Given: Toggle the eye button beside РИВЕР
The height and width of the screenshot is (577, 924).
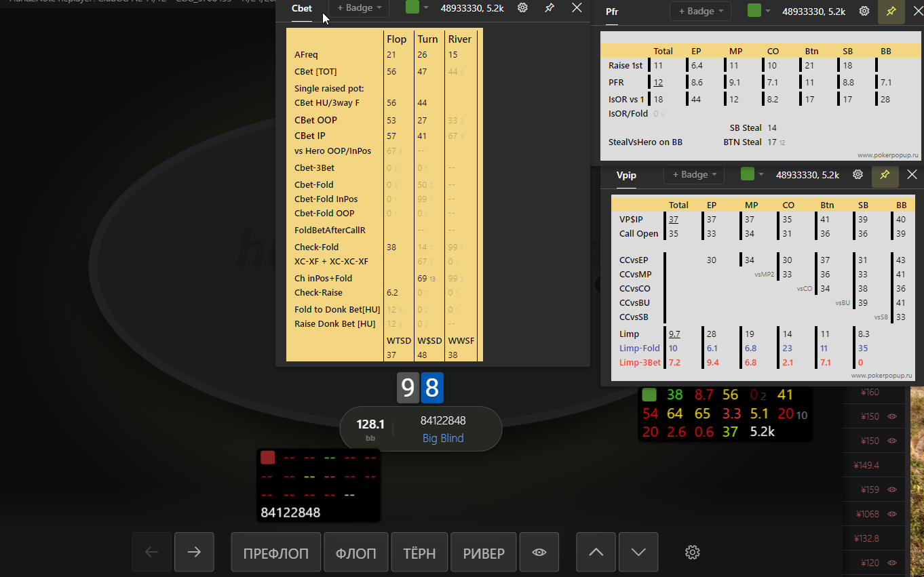Looking at the screenshot, I should pos(539,553).
